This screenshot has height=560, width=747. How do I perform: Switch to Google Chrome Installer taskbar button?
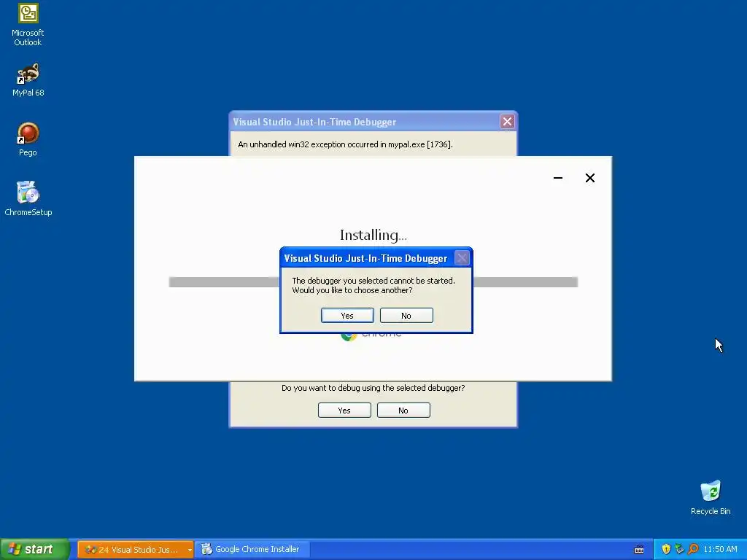tap(252, 549)
